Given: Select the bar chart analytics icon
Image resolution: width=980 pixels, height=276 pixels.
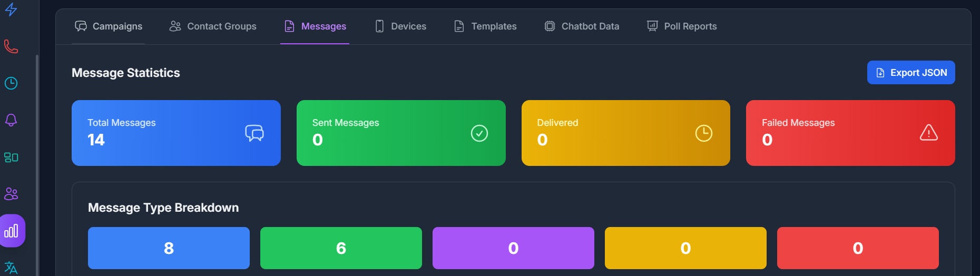Looking at the screenshot, I should [11, 231].
